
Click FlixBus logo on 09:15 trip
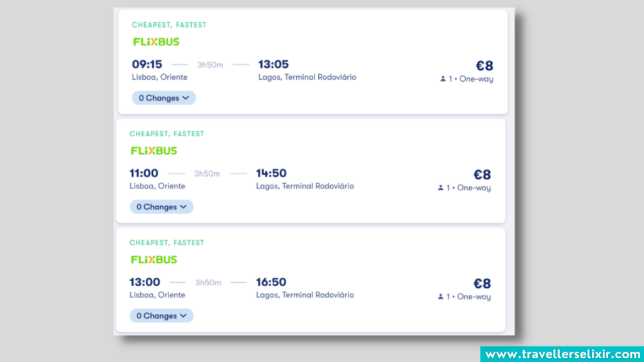(156, 42)
